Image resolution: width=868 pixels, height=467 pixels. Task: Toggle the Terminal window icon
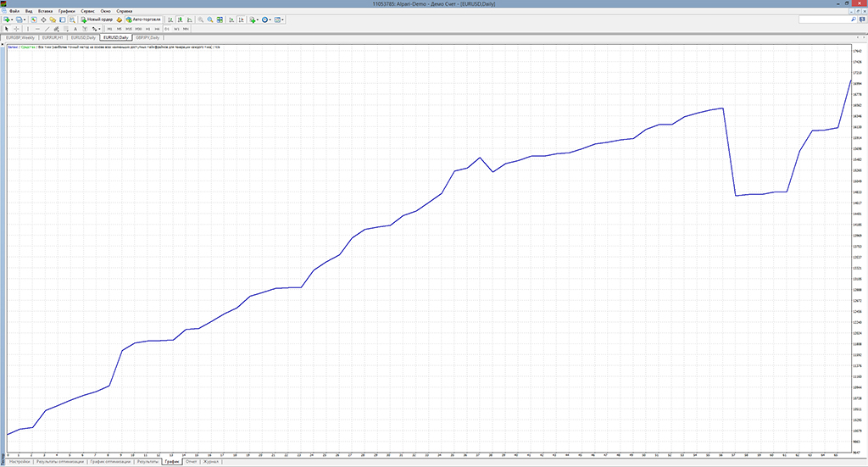coord(63,20)
